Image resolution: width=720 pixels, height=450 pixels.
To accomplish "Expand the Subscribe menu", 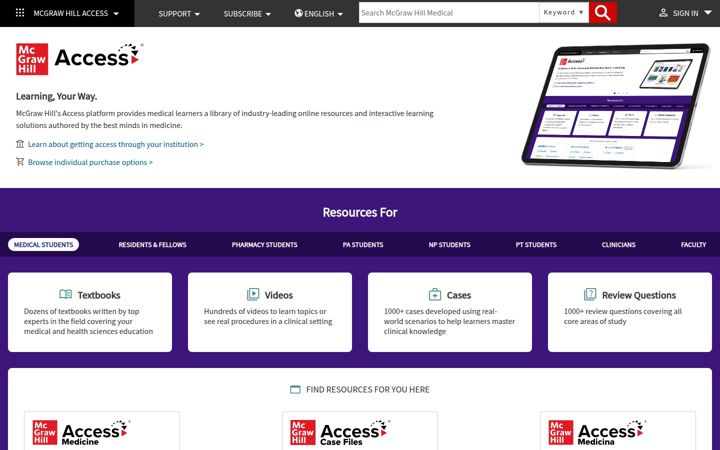I will 247,14.
